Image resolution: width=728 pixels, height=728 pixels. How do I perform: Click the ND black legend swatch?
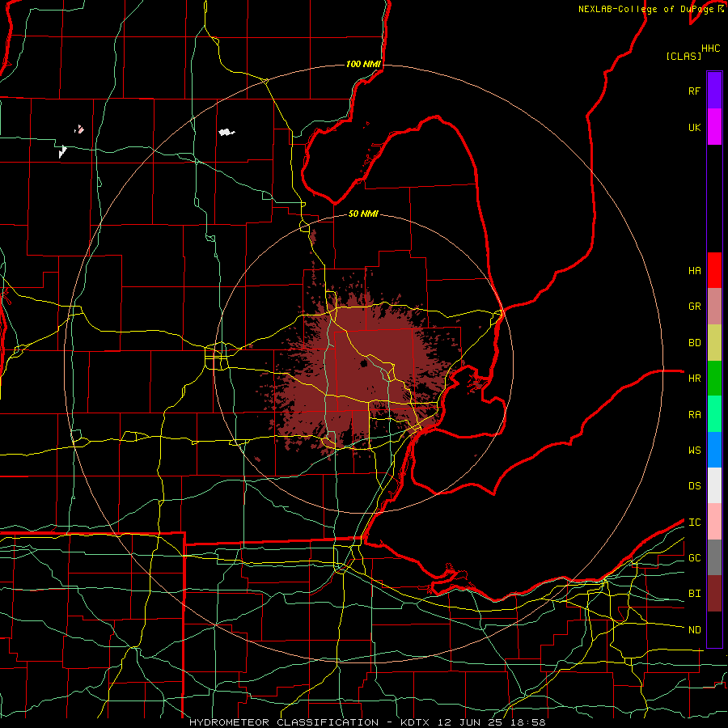(x=714, y=629)
